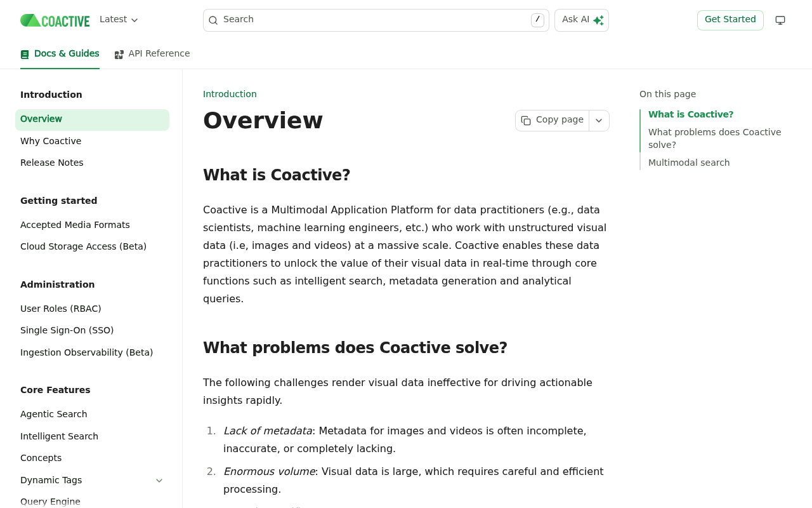The image size is (812, 508).
Task: Open the Copy page options dropdown arrow
Action: (599, 121)
